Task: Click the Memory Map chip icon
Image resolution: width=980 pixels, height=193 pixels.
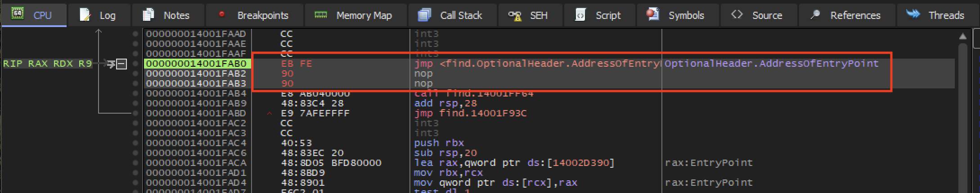Action: [321, 15]
